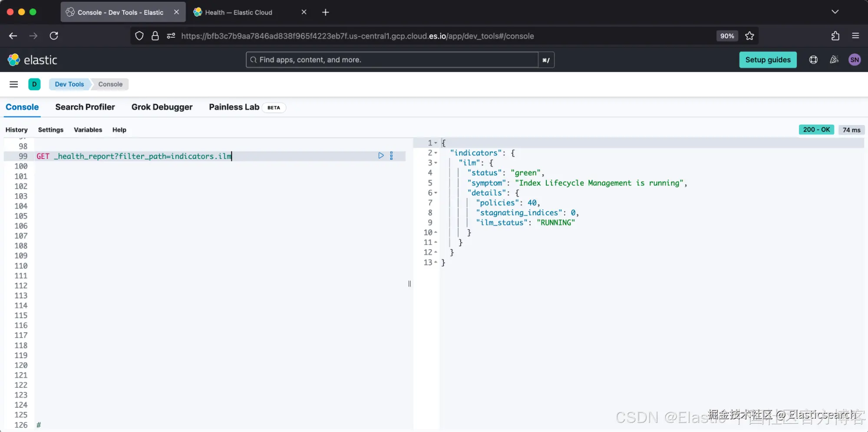Screen dimensions: 868x432
Task: Click the BETA badge beside Painless Lab
Action: coord(274,108)
